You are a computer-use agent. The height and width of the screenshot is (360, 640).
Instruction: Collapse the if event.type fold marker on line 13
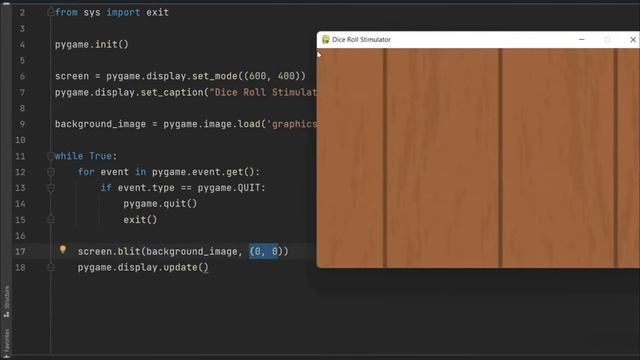pyautogui.click(x=51, y=188)
